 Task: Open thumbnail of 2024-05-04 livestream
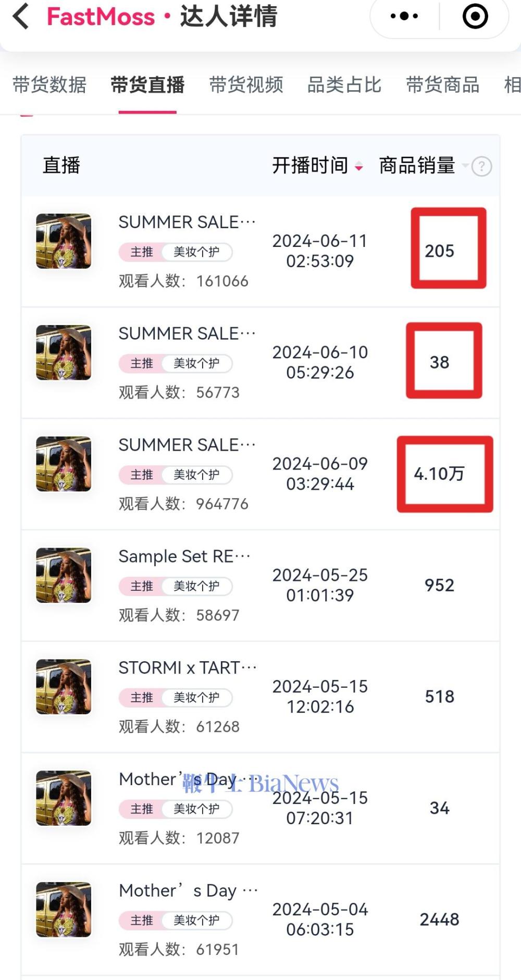tap(64, 909)
